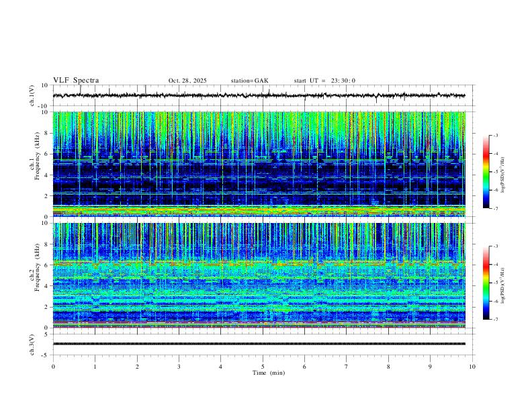Click the ch.2 colorbar "log(PSD)(V²/Hz)" label

503,285
